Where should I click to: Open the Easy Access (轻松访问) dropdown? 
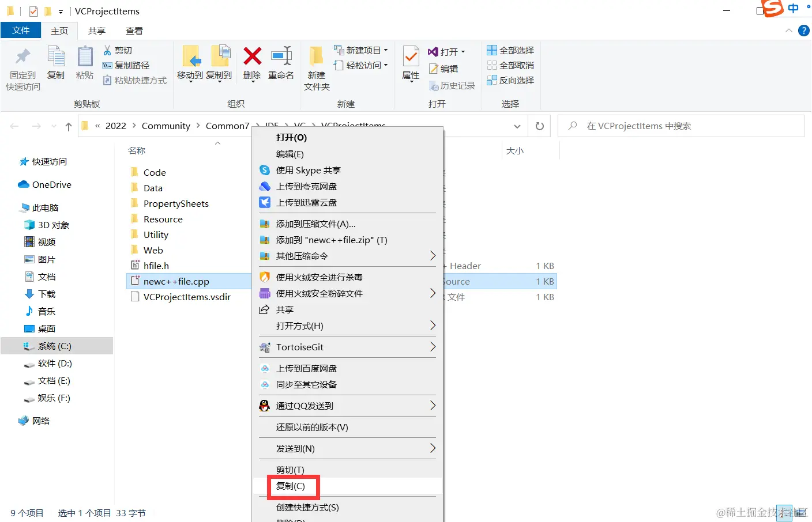(361, 66)
